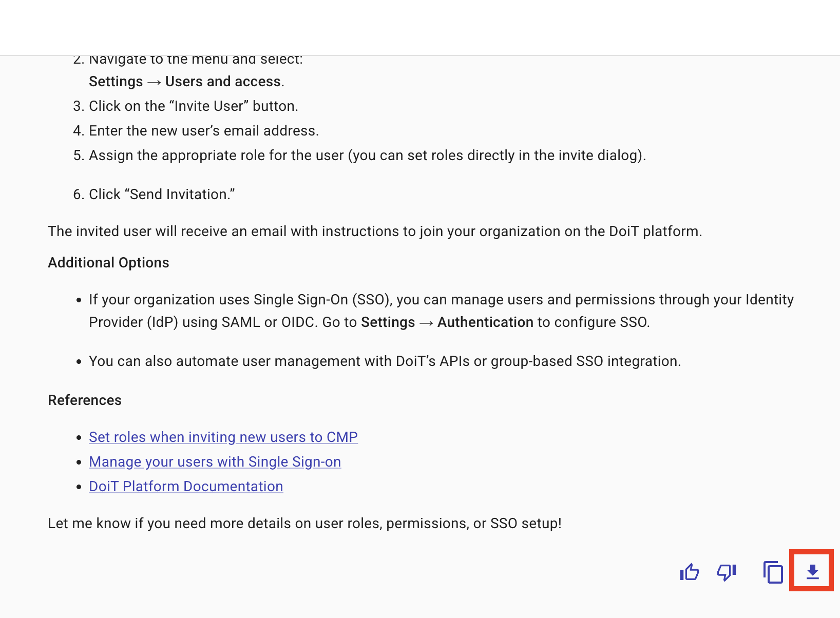Select the bold 'Settings → Users and access' text
This screenshot has width=840, height=618.
point(185,81)
